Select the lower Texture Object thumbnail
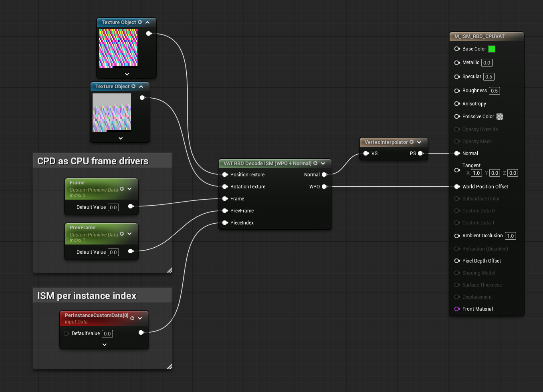Image resolution: width=543 pixels, height=392 pixels. tap(112, 113)
